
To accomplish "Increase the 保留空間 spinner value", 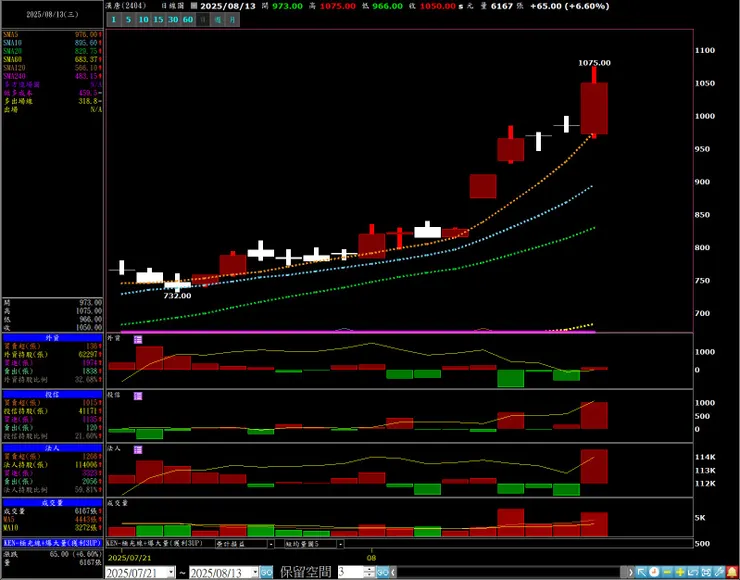I will point(370,570).
